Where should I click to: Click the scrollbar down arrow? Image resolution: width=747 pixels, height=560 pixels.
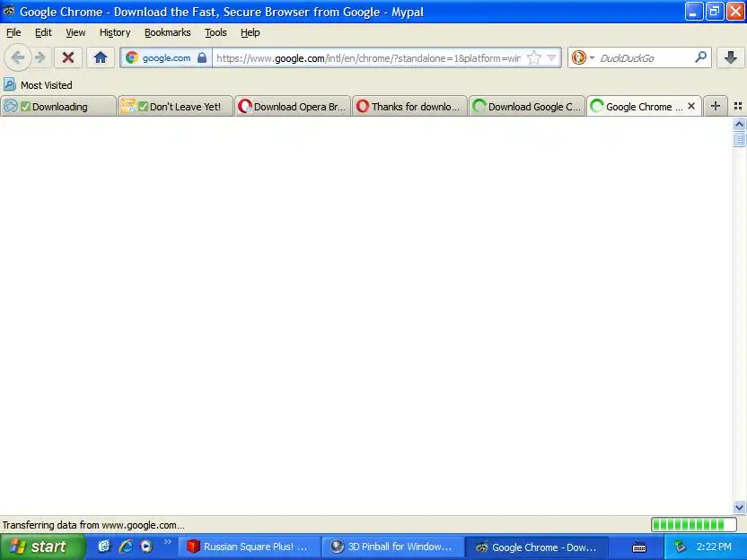point(740,508)
